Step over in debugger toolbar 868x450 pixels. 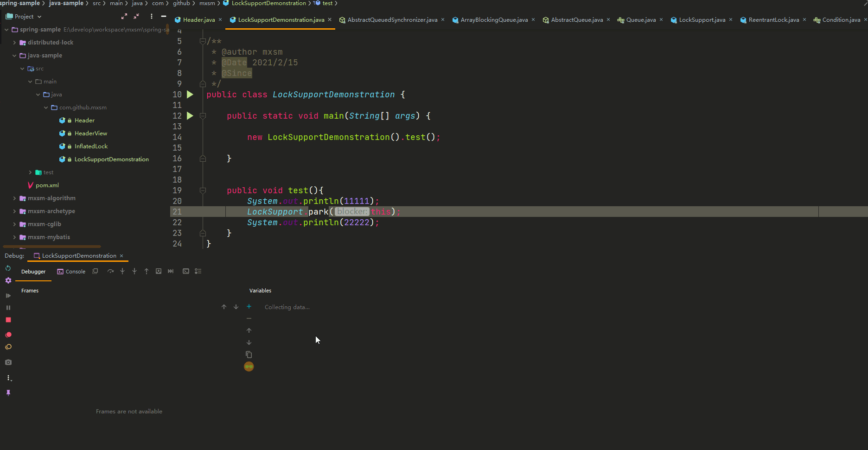[110, 272]
